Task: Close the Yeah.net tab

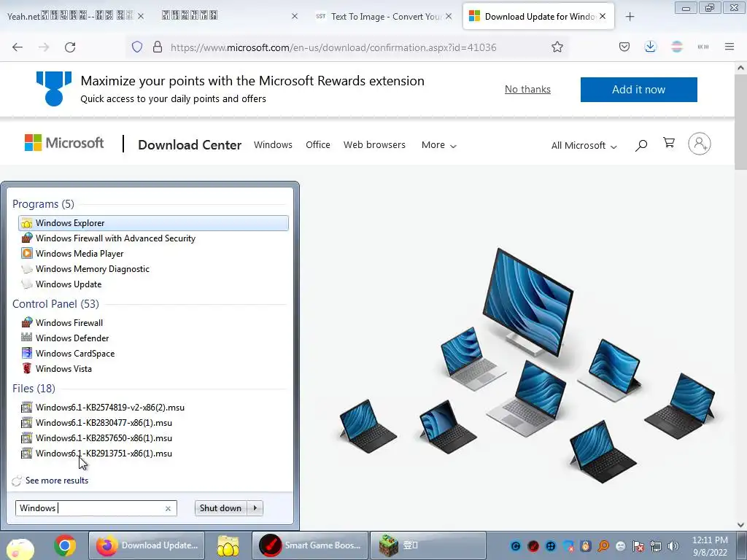Action: pos(141,16)
